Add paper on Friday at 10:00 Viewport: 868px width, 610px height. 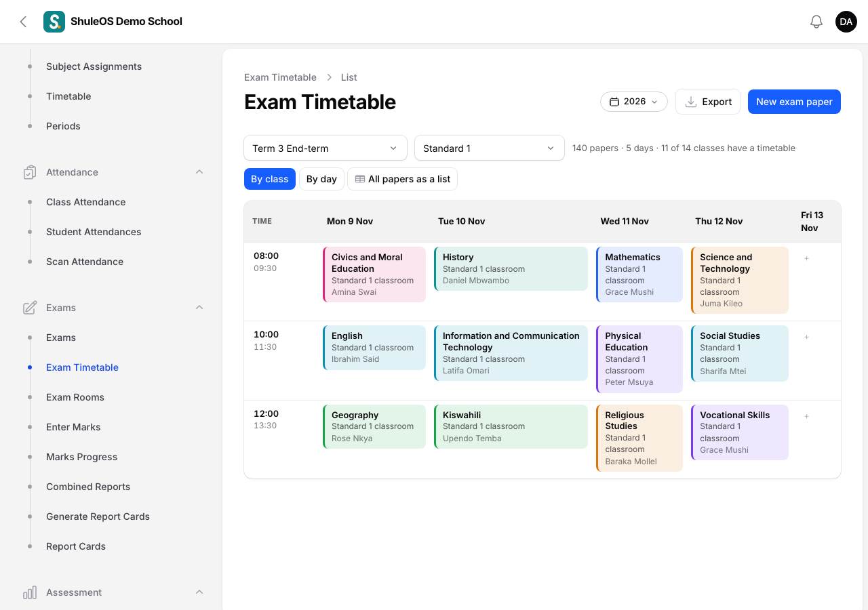pos(806,337)
